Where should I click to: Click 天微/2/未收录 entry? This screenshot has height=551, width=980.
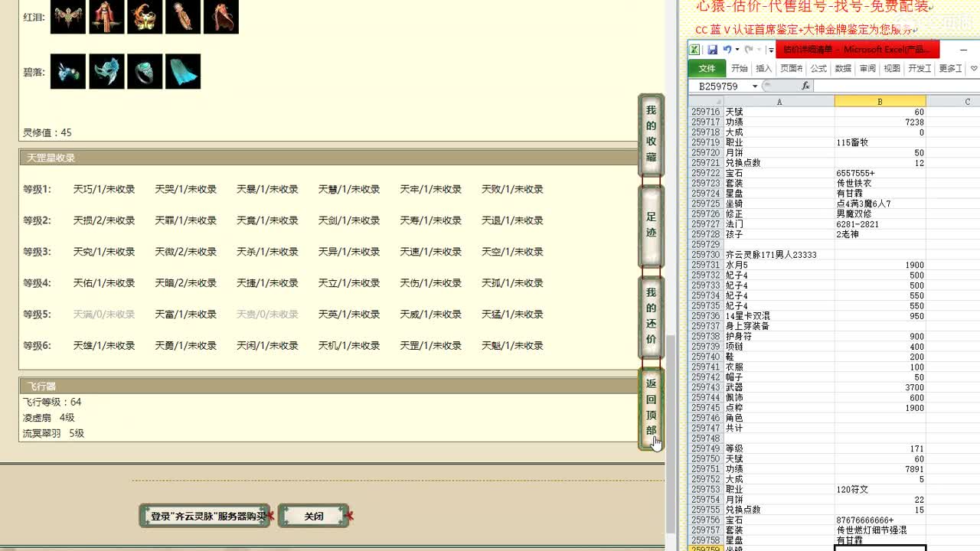coord(186,252)
